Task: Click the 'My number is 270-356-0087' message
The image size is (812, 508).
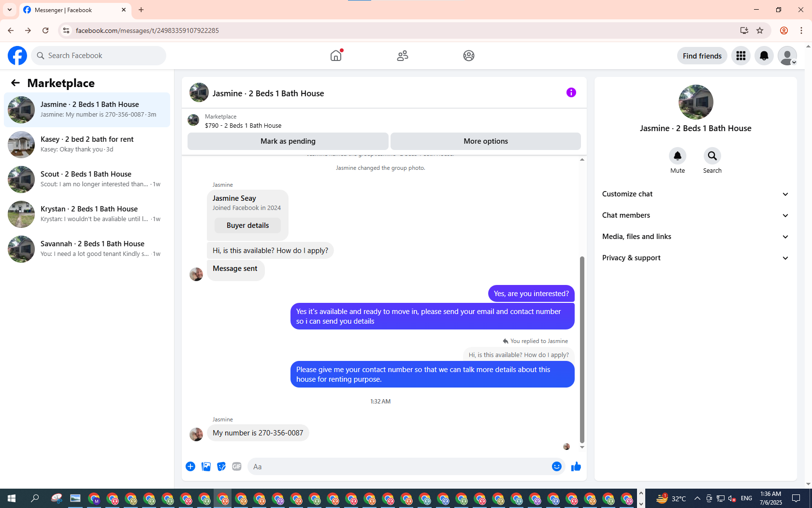Action: tap(258, 433)
